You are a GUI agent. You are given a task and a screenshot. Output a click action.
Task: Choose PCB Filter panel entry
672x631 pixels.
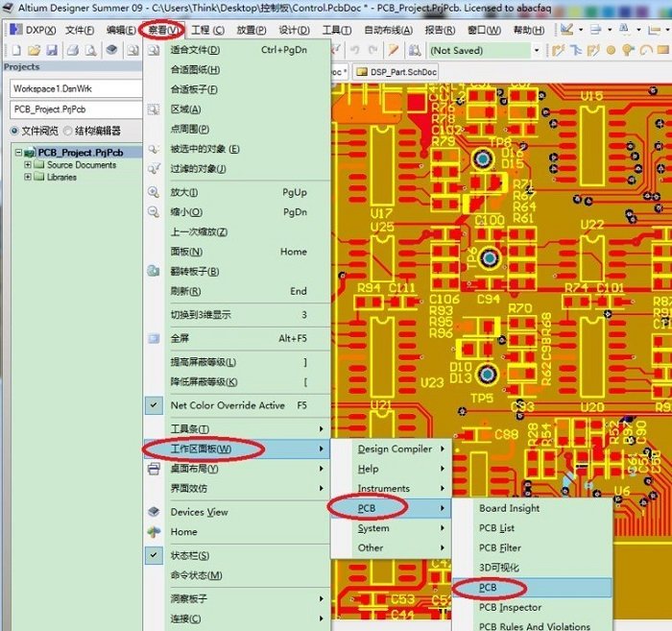click(x=532, y=547)
